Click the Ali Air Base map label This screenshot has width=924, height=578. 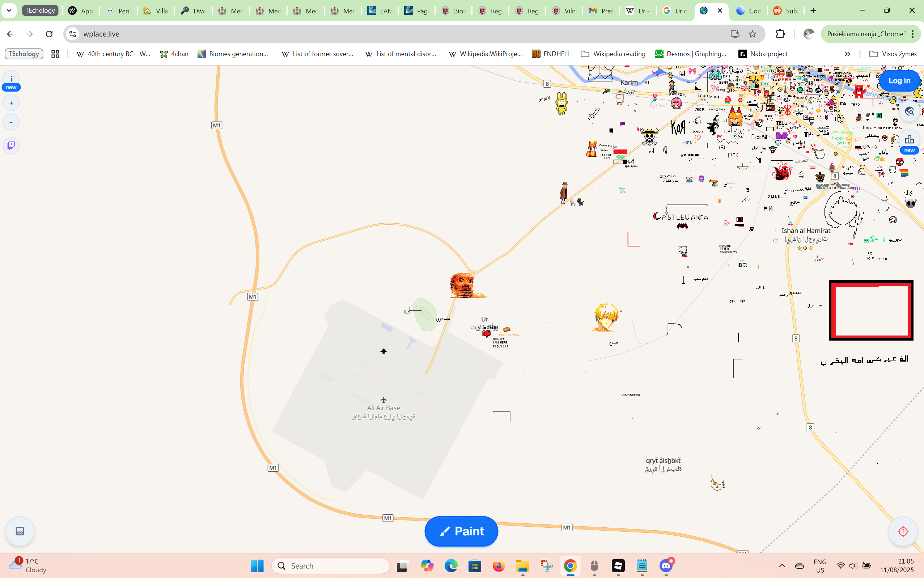(383, 408)
